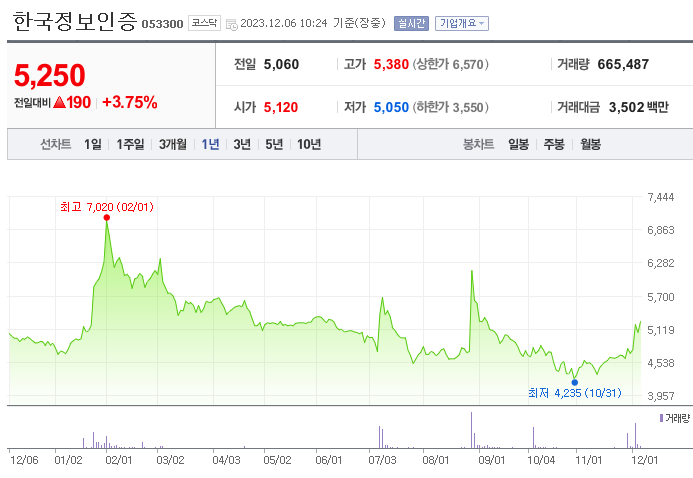Click the red up-triangle change icon
693x478 pixels.
(x=59, y=102)
